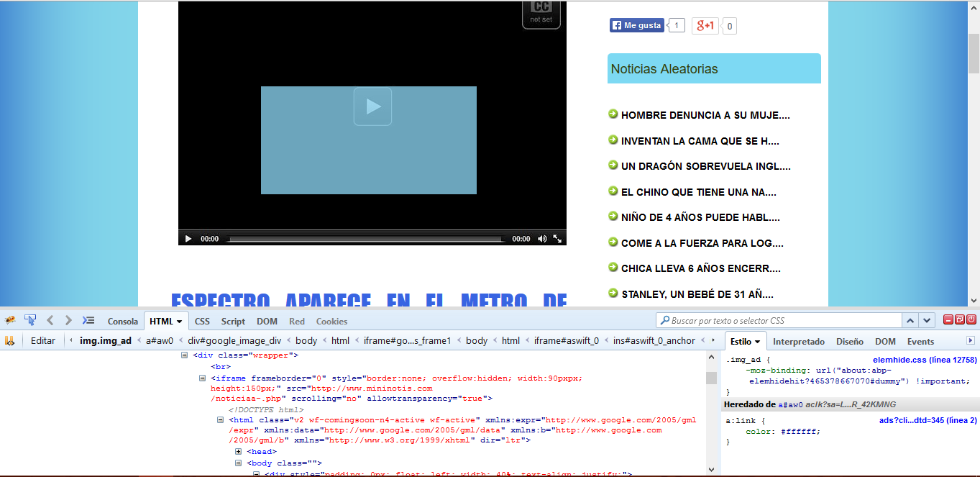
Task: Switch to the CSS tab
Action: [x=202, y=322]
